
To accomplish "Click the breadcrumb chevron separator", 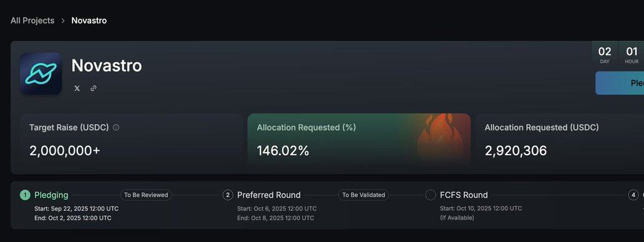I will pyautogui.click(x=63, y=21).
